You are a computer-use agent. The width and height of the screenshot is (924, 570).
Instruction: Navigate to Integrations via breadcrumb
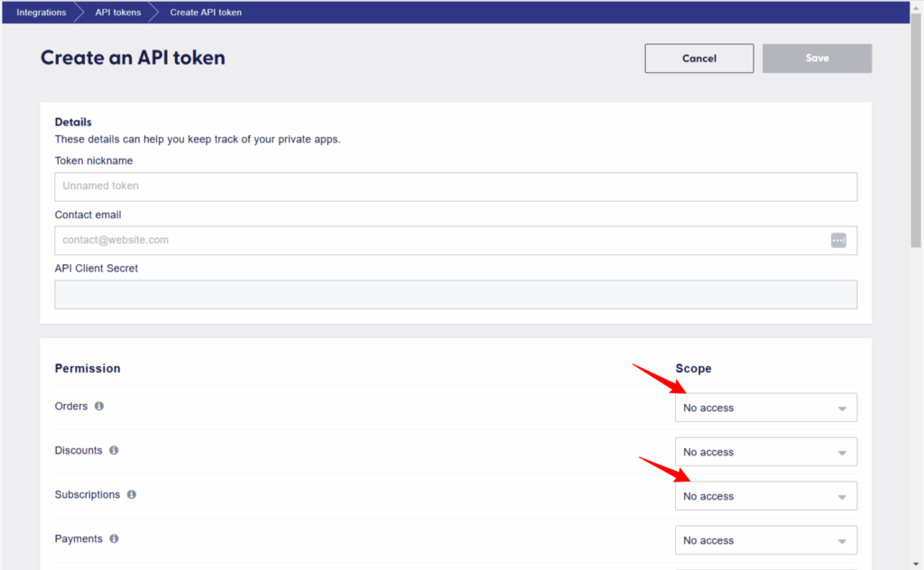pyautogui.click(x=42, y=12)
